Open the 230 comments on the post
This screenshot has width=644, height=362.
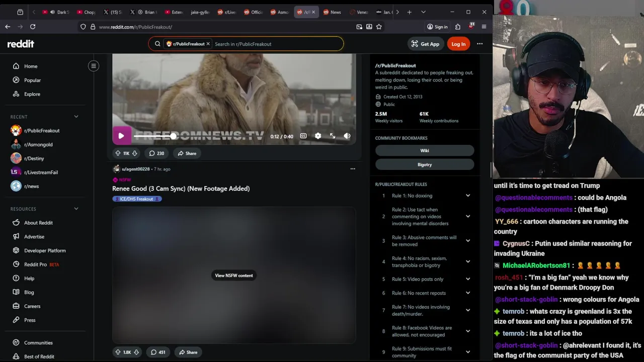click(x=157, y=153)
